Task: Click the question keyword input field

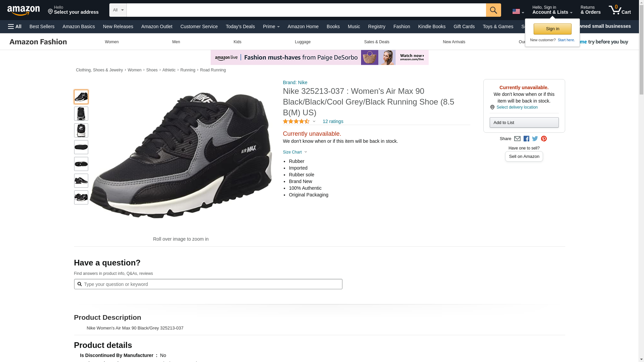Action: pyautogui.click(x=211, y=284)
